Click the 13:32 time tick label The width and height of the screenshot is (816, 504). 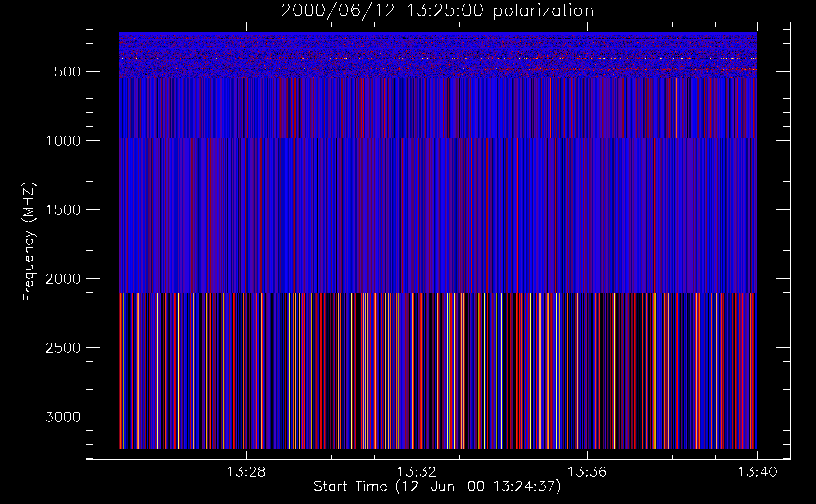coord(417,472)
